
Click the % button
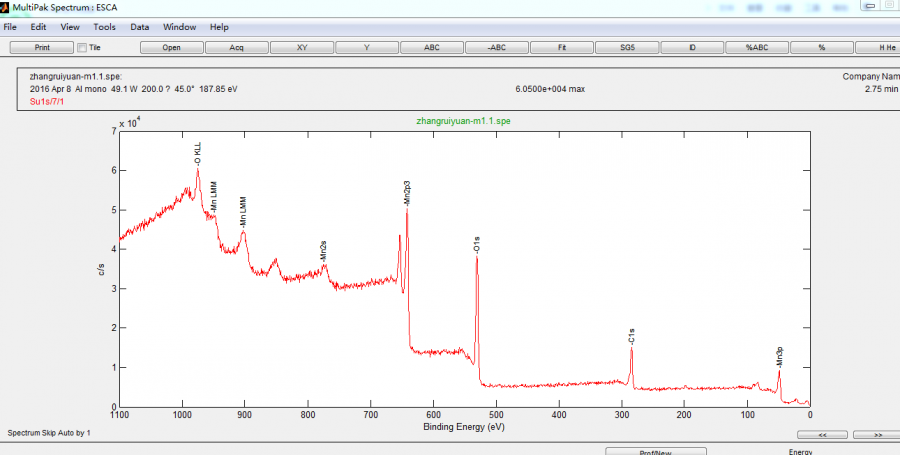pos(822,48)
